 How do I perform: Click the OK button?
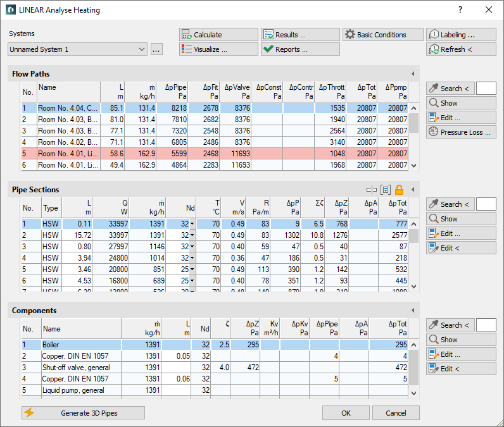point(346,413)
